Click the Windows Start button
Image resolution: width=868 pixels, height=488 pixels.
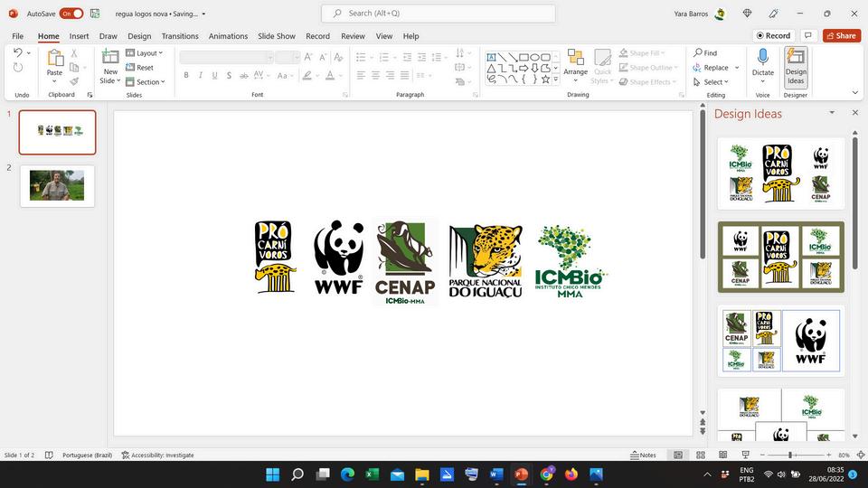(x=273, y=474)
